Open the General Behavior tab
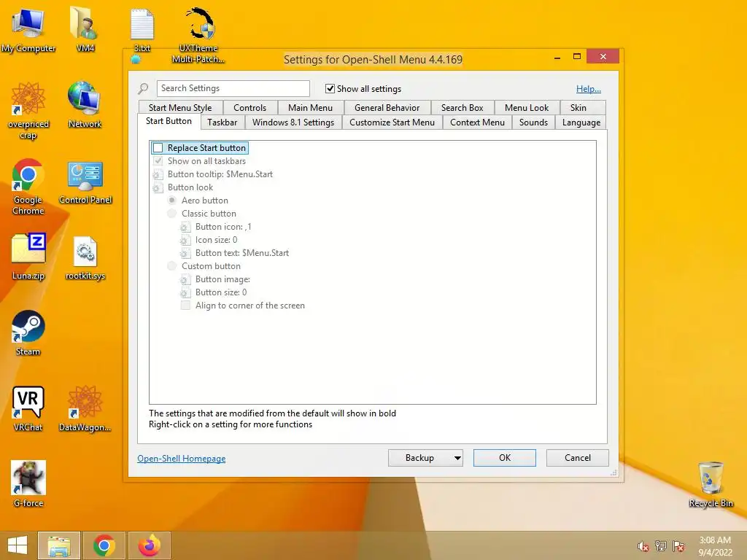The image size is (747, 560). (x=387, y=108)
